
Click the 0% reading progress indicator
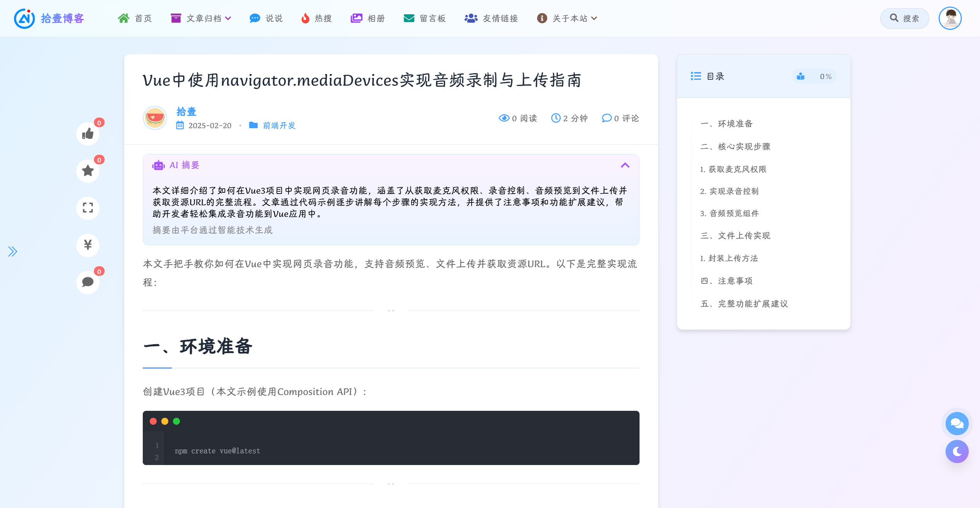coord(814,76)
